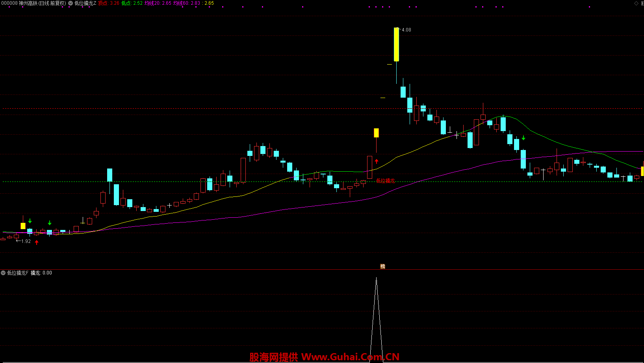Click the red up arrow beside 低位擒龙 candle
The height and width of the screenshot is (363, 644).
click(x=377, y=161)
